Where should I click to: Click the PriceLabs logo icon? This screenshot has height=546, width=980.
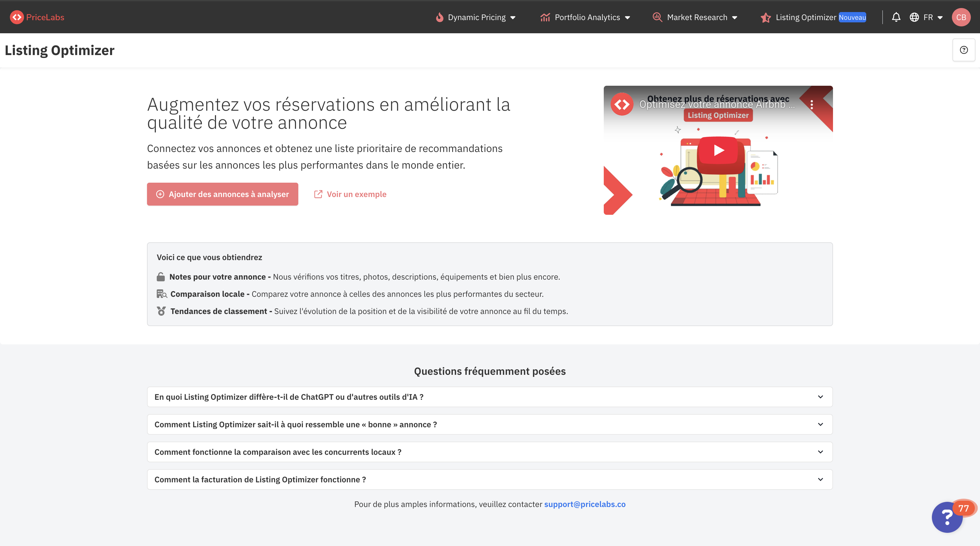tap(17, 17)
